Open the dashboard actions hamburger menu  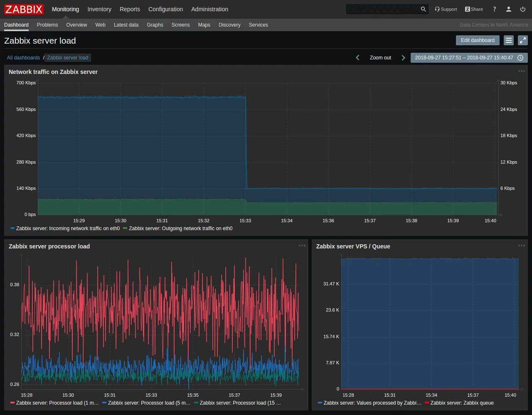click(509, 40)
